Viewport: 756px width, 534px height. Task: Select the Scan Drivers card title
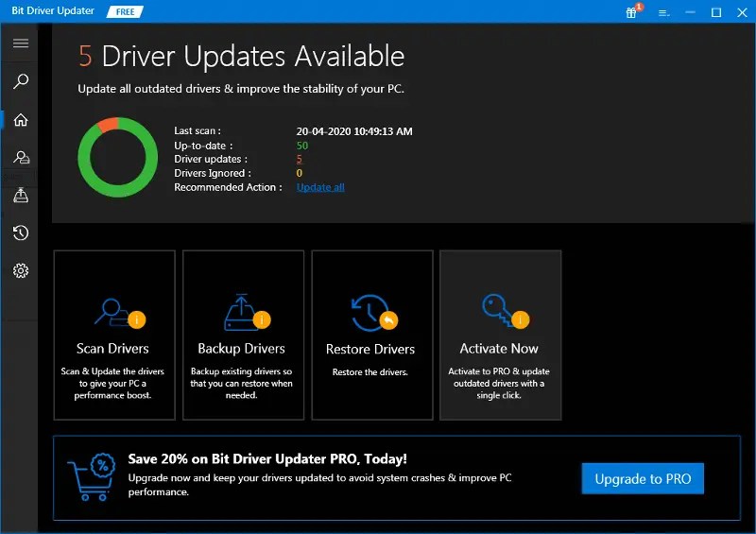112,349
